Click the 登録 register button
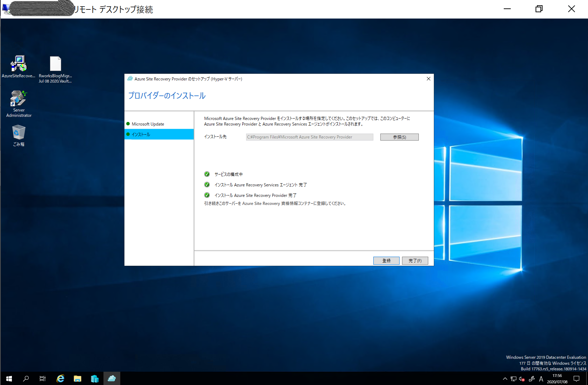Viewport: 588px width, 385px height. click(x=386, y=261)
